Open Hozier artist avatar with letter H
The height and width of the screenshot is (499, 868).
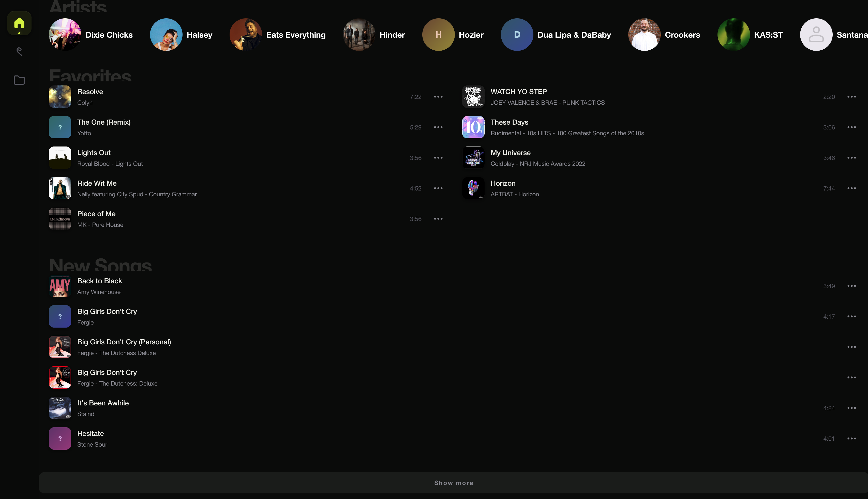[439, 35]
